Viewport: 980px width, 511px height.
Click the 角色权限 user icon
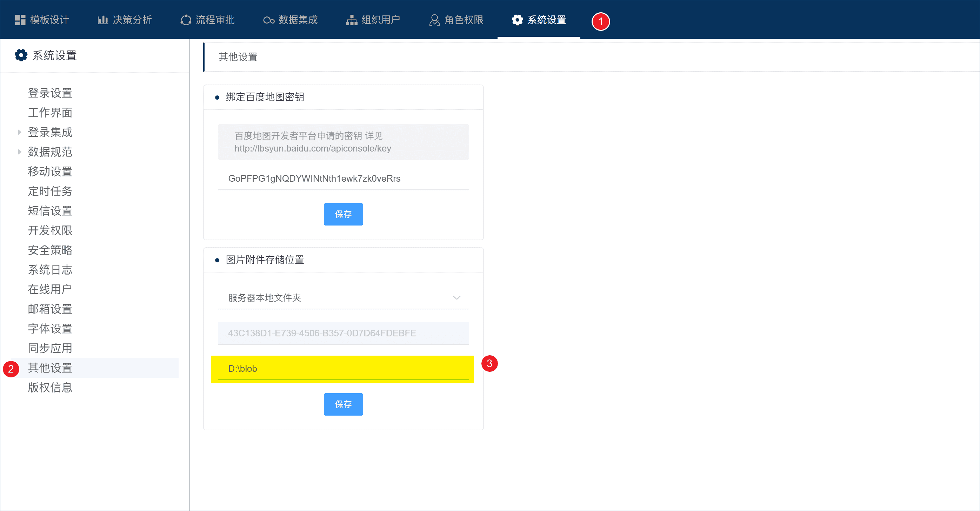[434, 20]
